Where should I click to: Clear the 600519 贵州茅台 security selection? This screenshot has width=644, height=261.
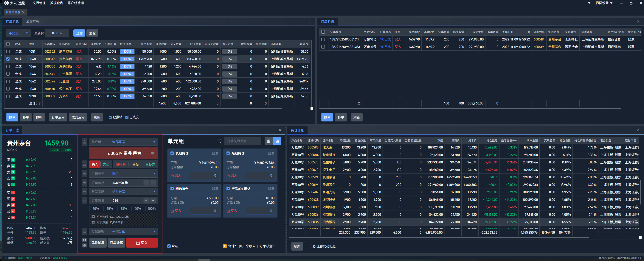[153, 153]
